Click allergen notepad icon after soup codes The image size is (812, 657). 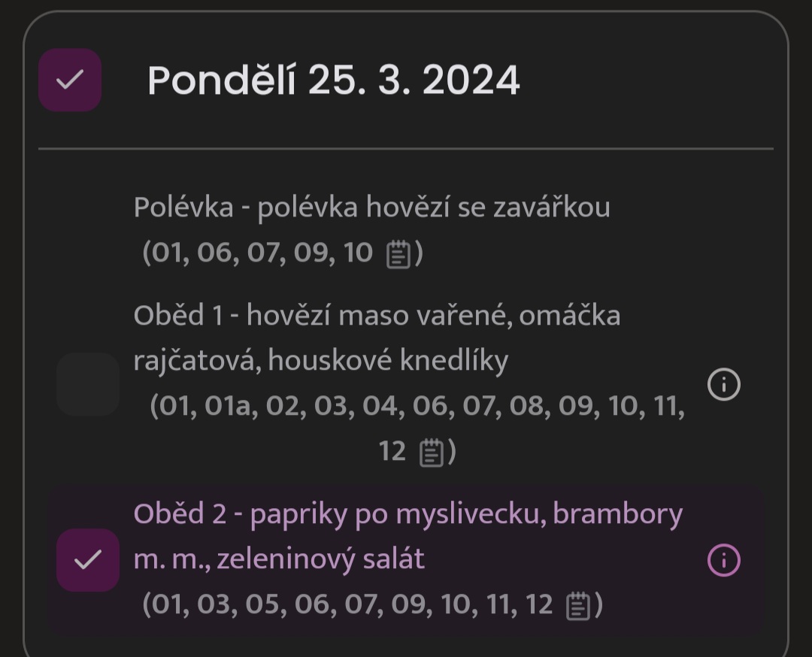point(398,253)
